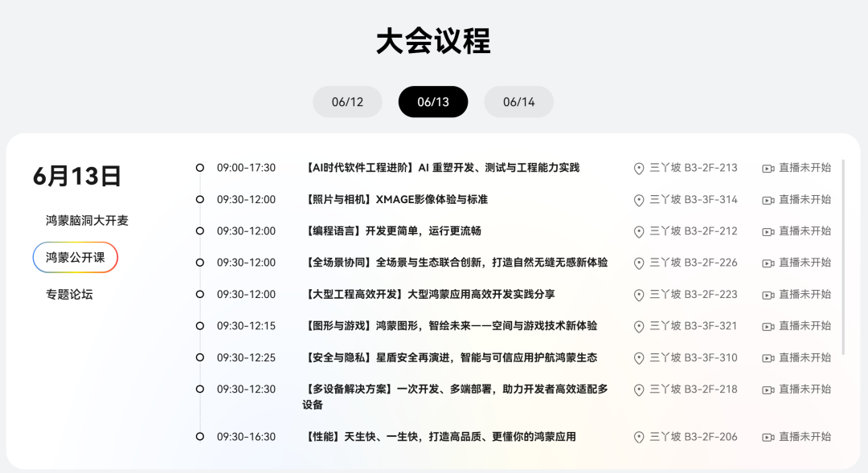Click location pin icon for B3-3F-314
Screen dimensions: 868x473
[639, 200]
